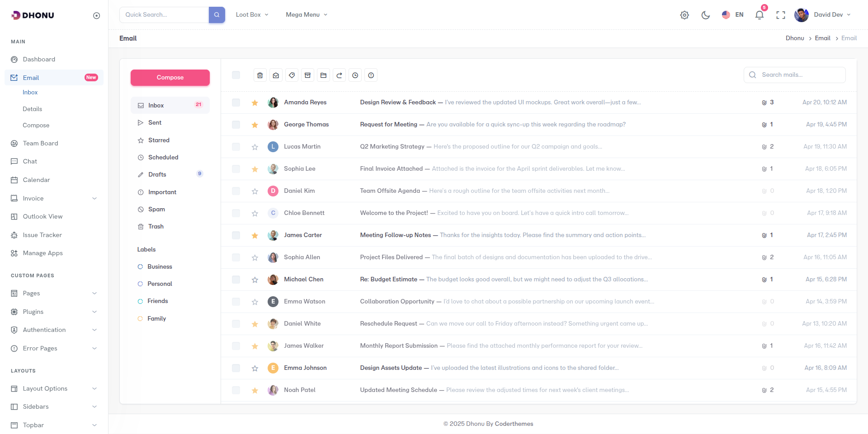
Task: Tick the select-all checkbox in mail toolbar
Action: click(x=236, y=75)
